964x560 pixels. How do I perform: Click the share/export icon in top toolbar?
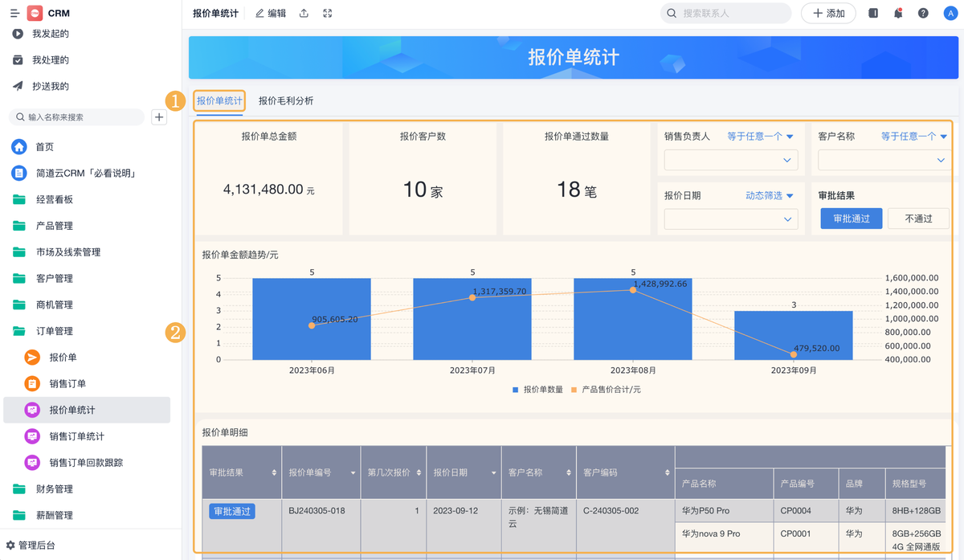click(x=304, y=14)
